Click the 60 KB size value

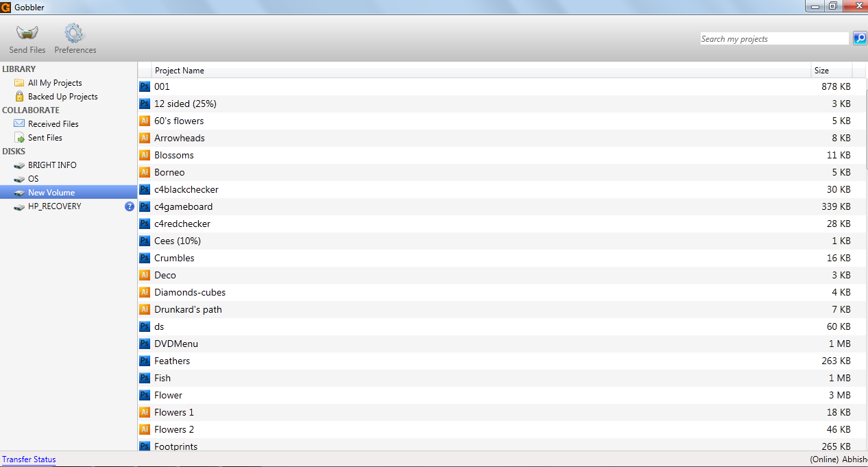click(839, 326)
